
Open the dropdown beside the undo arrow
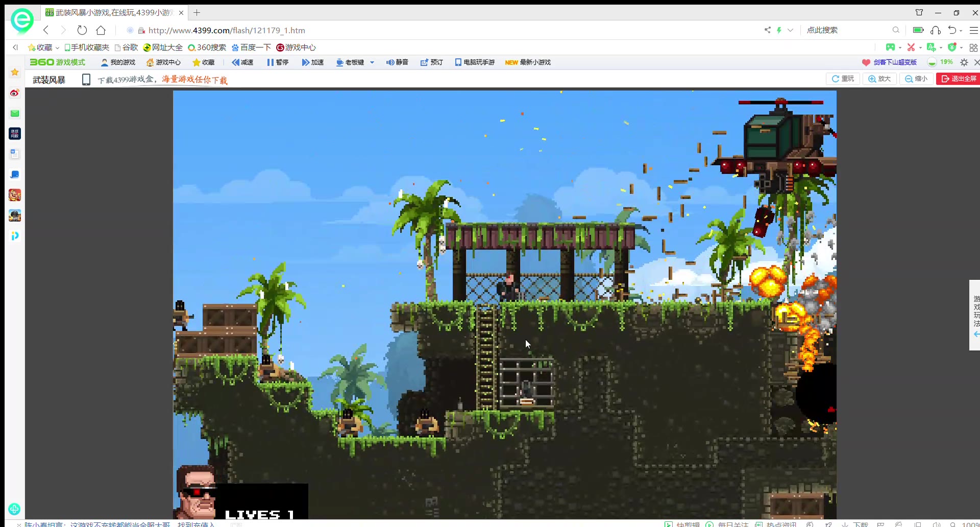click(961, 31)
